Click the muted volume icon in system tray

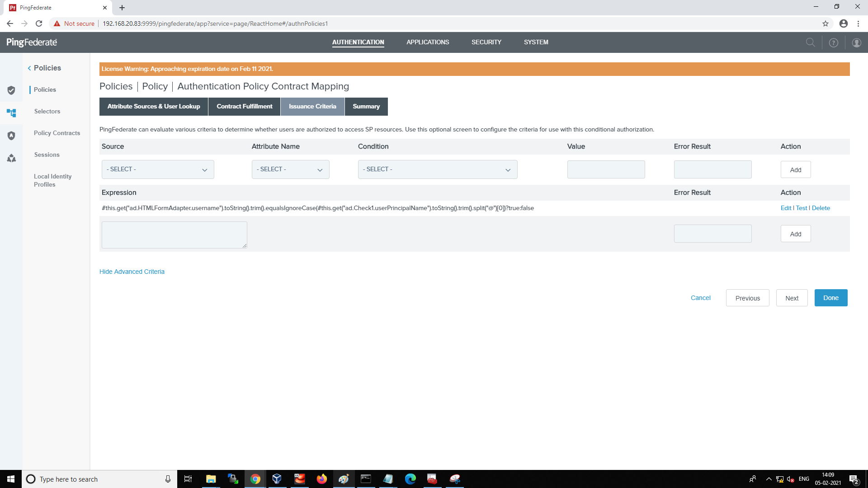click(x=791, y=479)
